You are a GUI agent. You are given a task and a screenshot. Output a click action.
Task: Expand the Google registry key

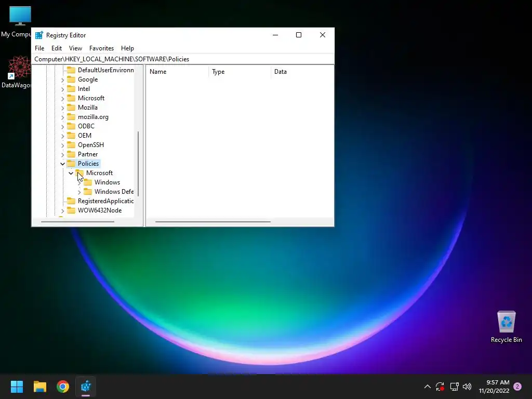[62, 79]
